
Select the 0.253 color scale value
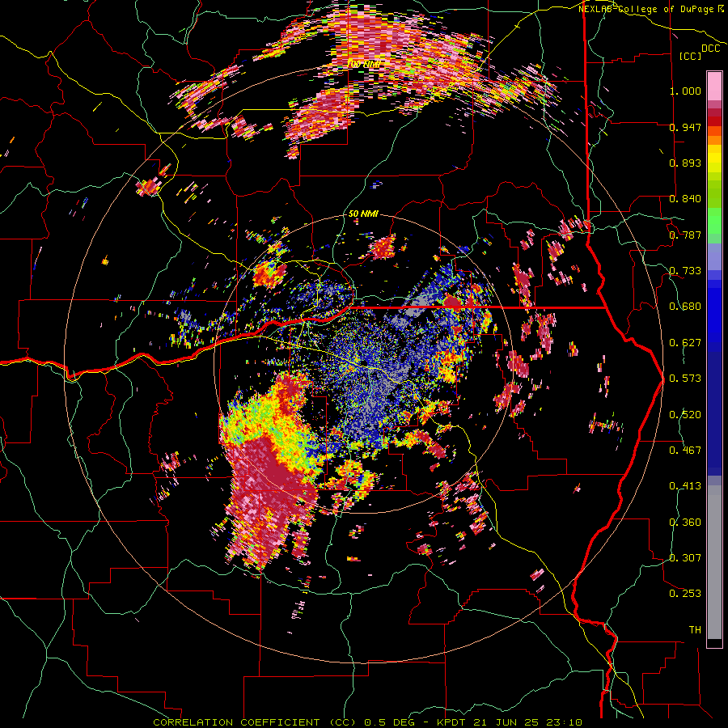[685, 594]
